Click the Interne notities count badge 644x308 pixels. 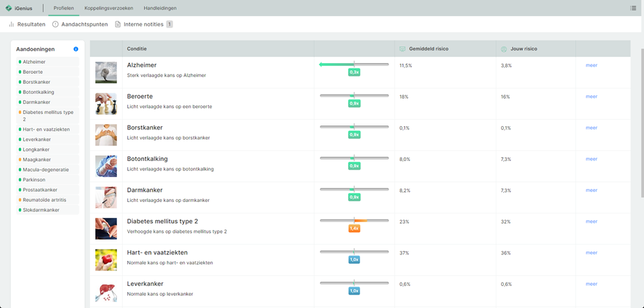(x=169, y=24)
